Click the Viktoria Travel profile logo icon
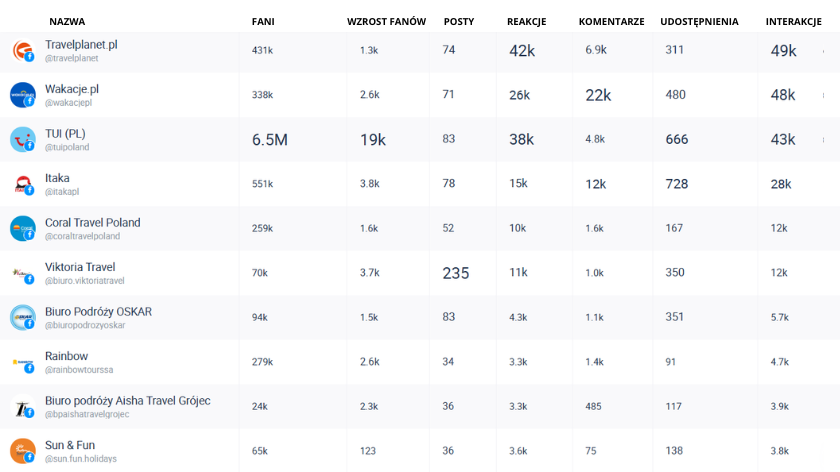The height and width of the screenshot is (472, 840). pyautogui.click(x=22, y=273)
